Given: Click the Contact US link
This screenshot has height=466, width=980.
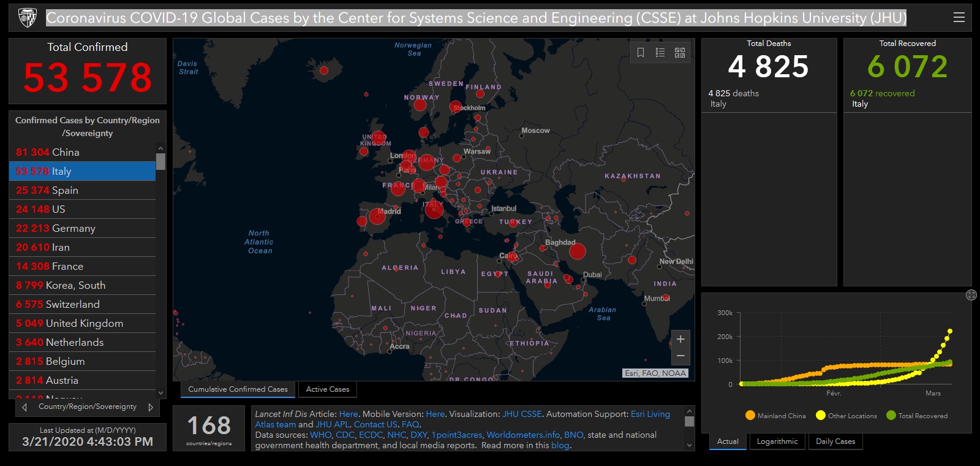Looking at the screenshot, I should coord(375,424).
